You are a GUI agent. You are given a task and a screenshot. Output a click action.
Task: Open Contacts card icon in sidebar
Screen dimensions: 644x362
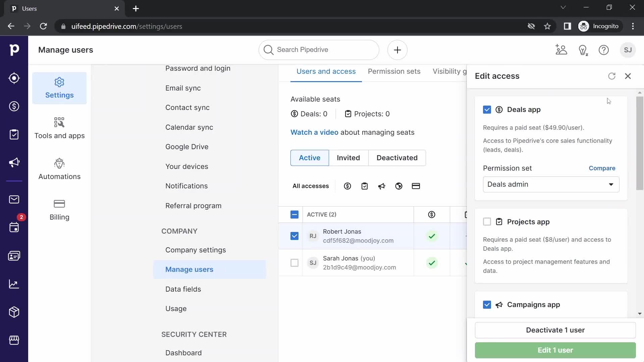[x=14, y=256]
